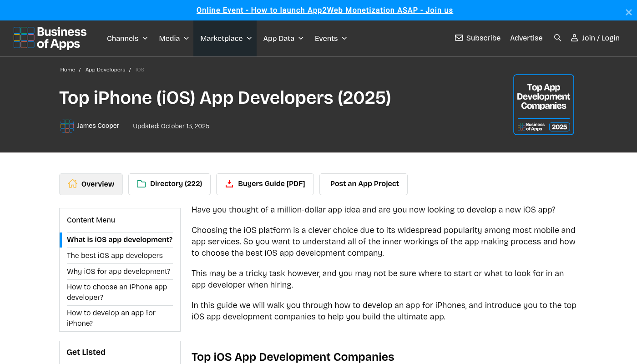
Task: Open the Online Event banner link
Action: (x=324, y=10)
